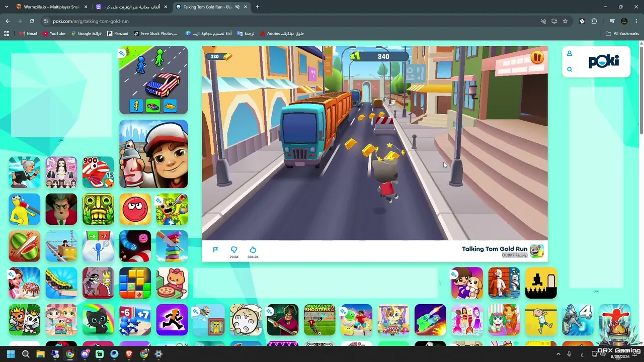Open the cat pizza game thumbnail
Viewport: 644px width, 362px height.
coord(172,283)
